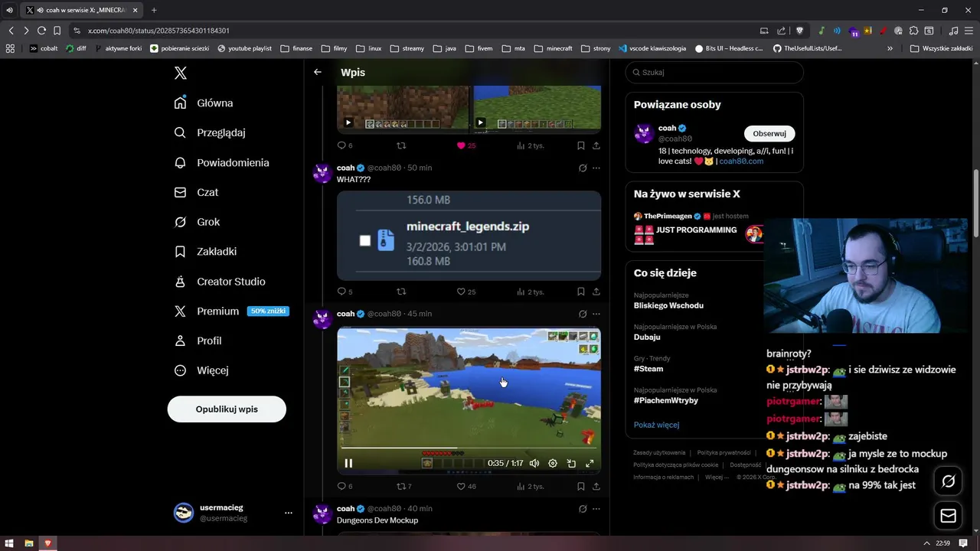Viewport: 980px width, 551px height.
Task: Ask Grok about the WHAT??? post
Action: (x=583, y=168)
